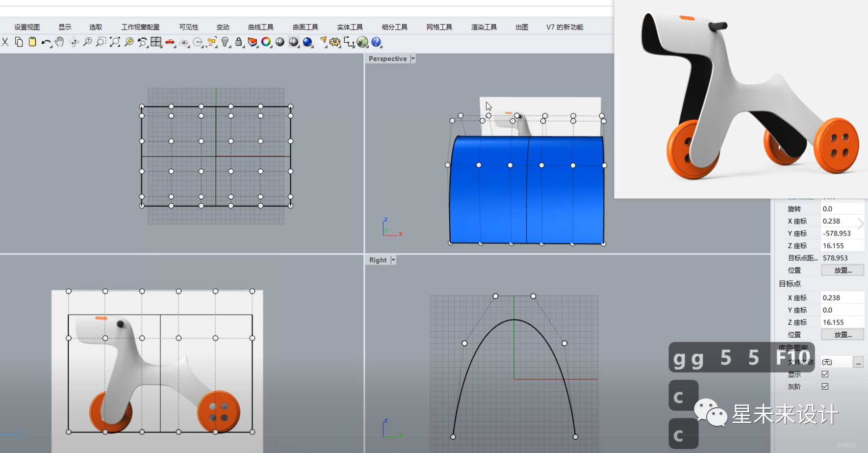Image resolution: width=868 pixels, height=453 pixels.
Task: Open the Right viewport dropdown arrow
Action: click(393, 260)
